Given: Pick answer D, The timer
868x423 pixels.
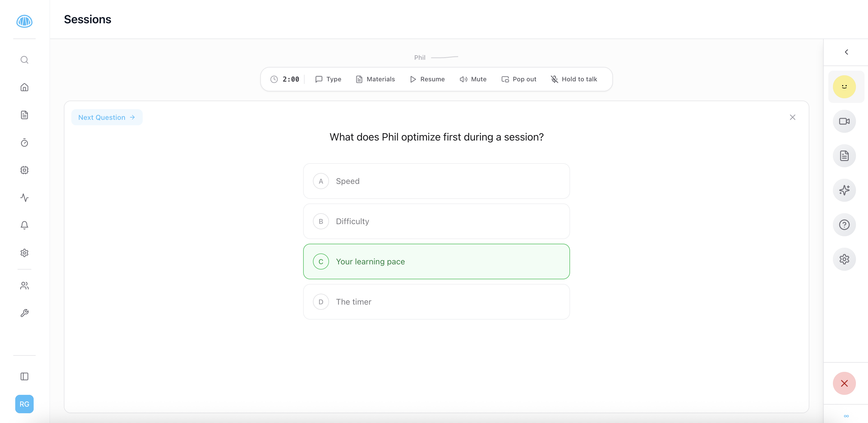Looking at the screenshot, I should (x=436, y=302).
